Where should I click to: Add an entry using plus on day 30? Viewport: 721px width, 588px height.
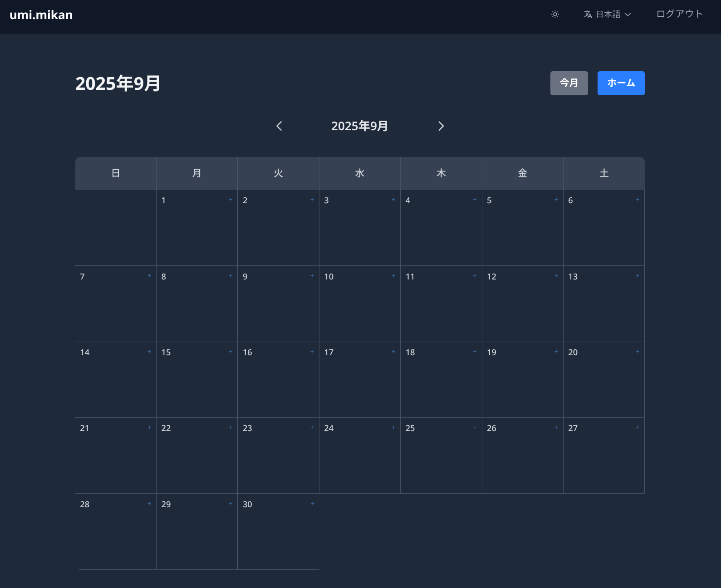point(312,504)
